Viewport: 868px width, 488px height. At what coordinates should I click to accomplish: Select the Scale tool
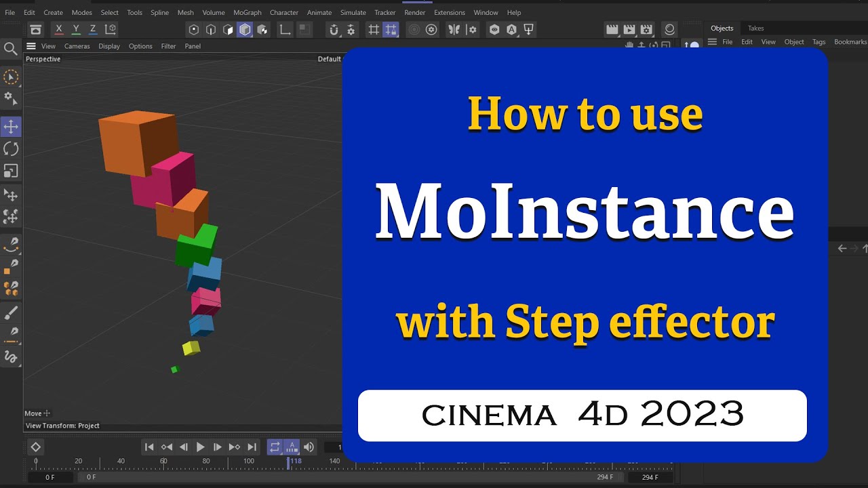tap(11, 171)
